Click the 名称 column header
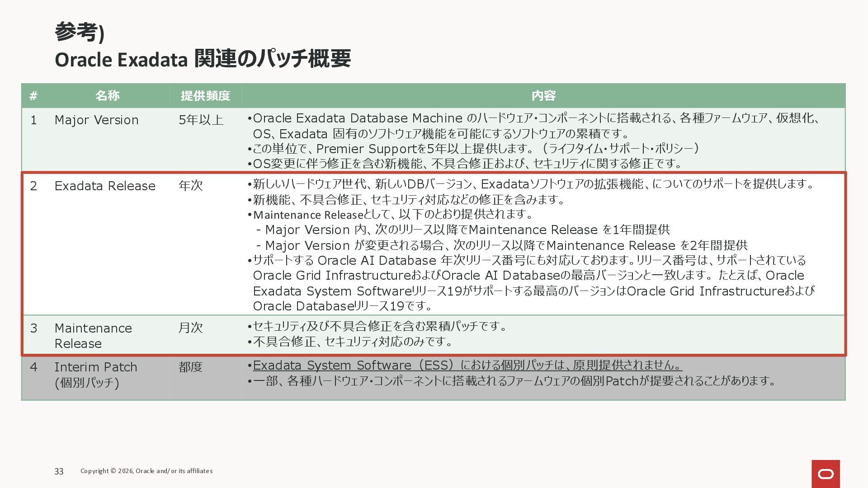The width and height of the screenshot is (868, 488). [x=108, y=96]
